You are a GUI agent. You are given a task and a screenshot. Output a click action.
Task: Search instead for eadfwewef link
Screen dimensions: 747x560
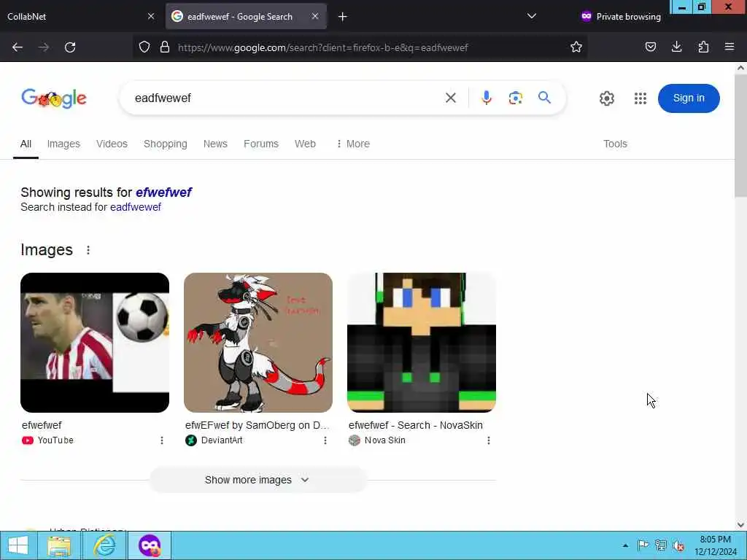(136, 207)
